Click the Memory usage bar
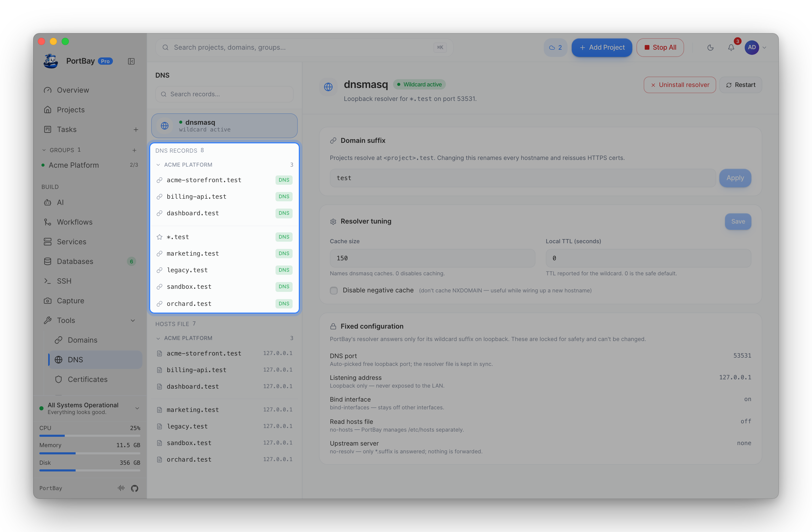812x532 pixels. pyautogui.click(x=90, y=453)
